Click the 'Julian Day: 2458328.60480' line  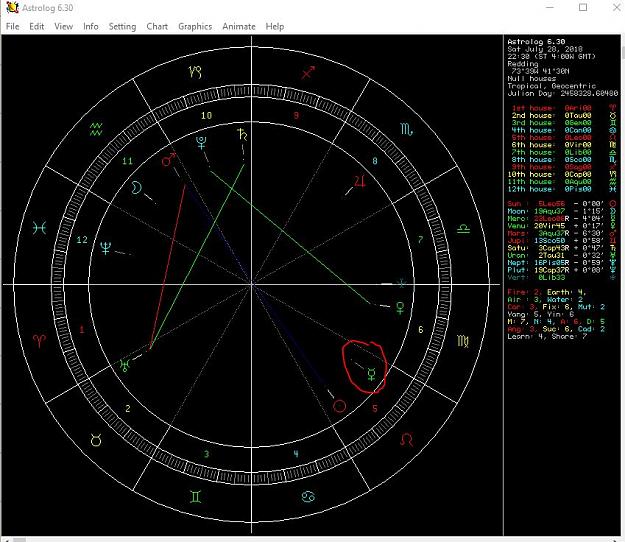pyautogui.click(x=562, y=94)
